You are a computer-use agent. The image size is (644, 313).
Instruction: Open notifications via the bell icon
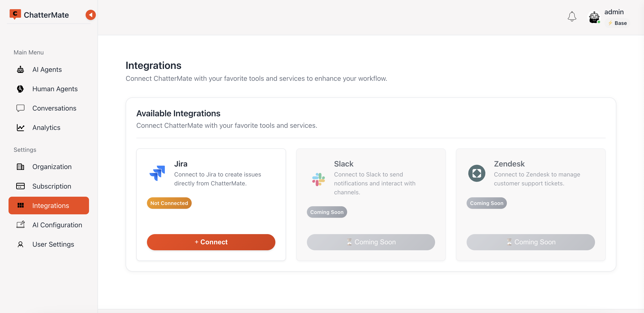pos(572,16)
